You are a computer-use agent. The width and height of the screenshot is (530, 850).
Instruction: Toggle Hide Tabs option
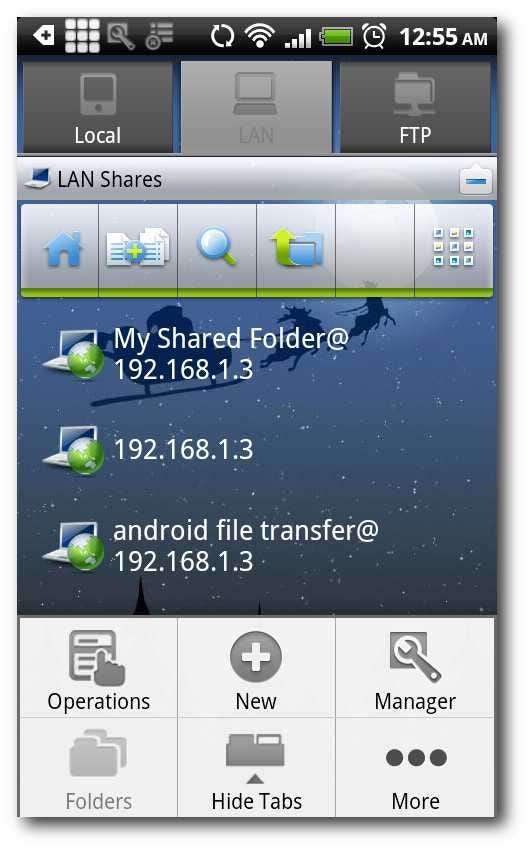[x=256, y=768]
